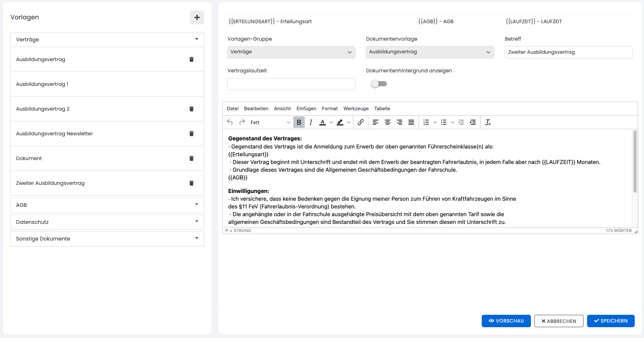This screenshot has width=644, height=338.
Task: Delete the Dokument template
Action: pyautogui.click(x=191, y=159)
